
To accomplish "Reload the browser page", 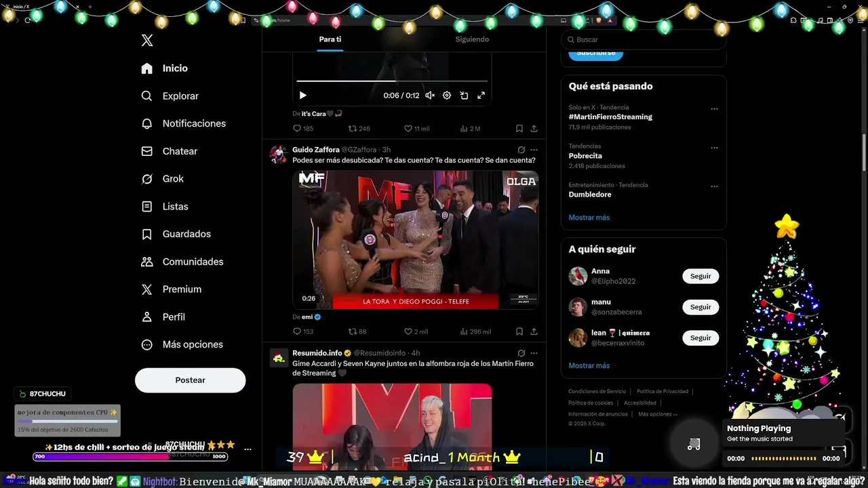I will (x=27, y=20).
